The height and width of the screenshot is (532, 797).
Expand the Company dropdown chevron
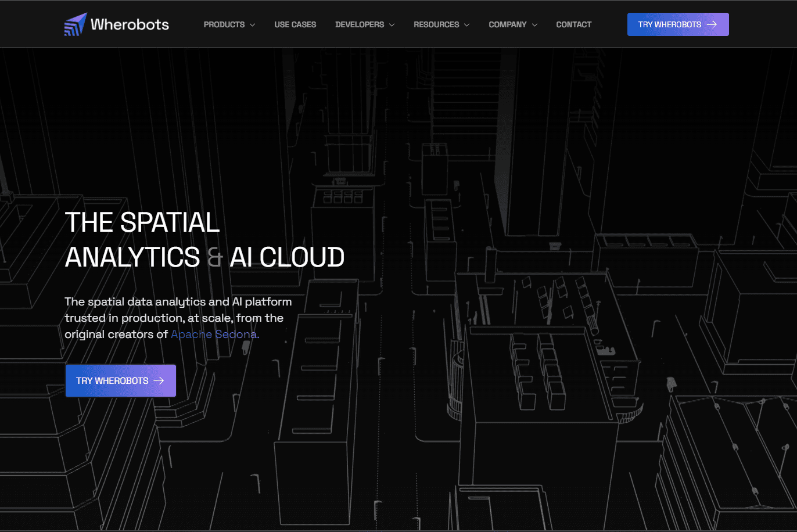coord(534,25)
